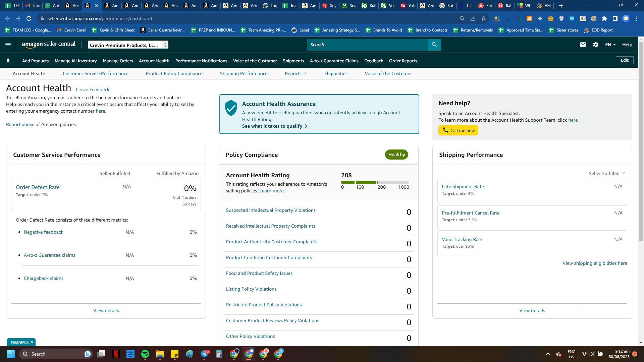The width and height of the screenshot is (644, 362).
Task: Open a new browser tab
Action: coord(561,6)
